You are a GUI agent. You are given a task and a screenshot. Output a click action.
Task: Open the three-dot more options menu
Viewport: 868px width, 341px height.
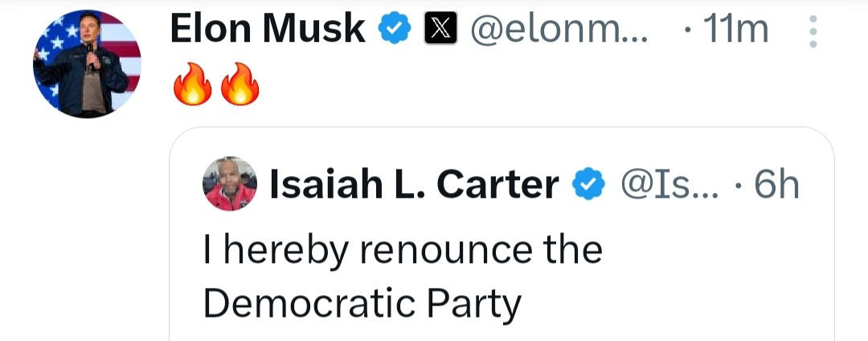click(813, 34)
